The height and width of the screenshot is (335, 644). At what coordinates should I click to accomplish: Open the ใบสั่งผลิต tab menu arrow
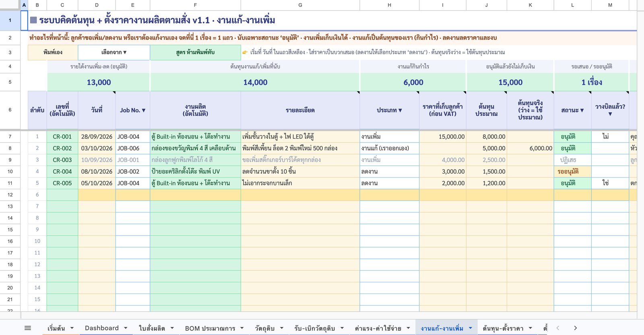(x=172, y=328)
